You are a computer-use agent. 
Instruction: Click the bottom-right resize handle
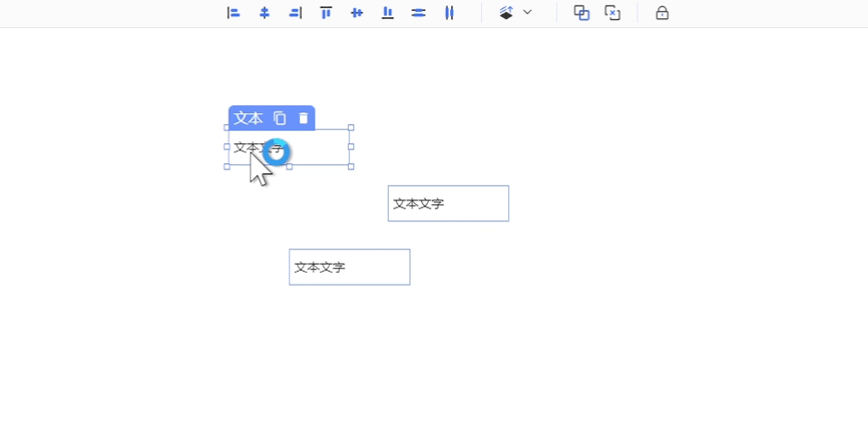tap(351, 166)
